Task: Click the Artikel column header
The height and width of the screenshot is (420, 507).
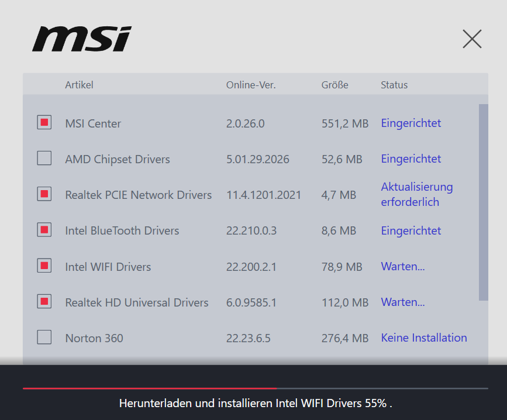Action: (79, 85)
